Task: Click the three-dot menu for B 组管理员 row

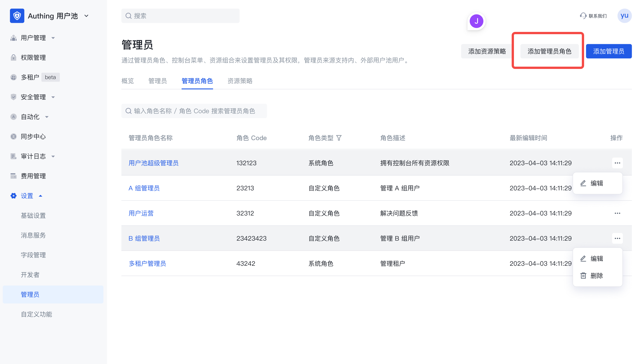Action: 617,238
